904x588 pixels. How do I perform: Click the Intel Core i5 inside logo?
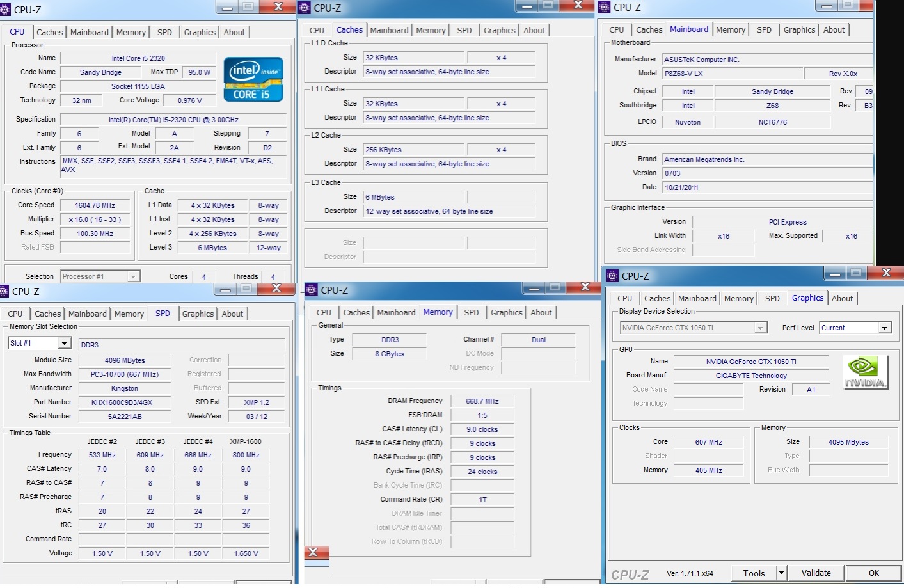253,79
